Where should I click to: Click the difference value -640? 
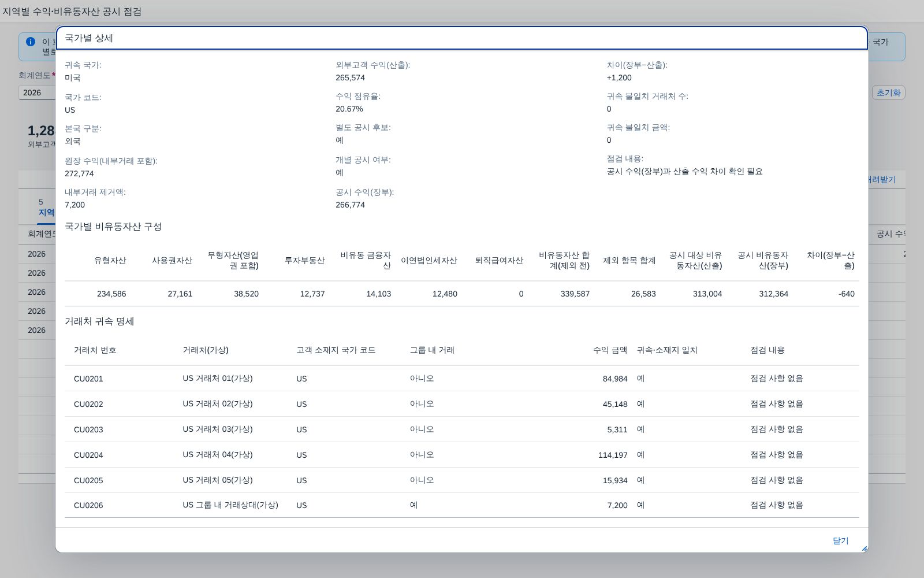[847, 294]
